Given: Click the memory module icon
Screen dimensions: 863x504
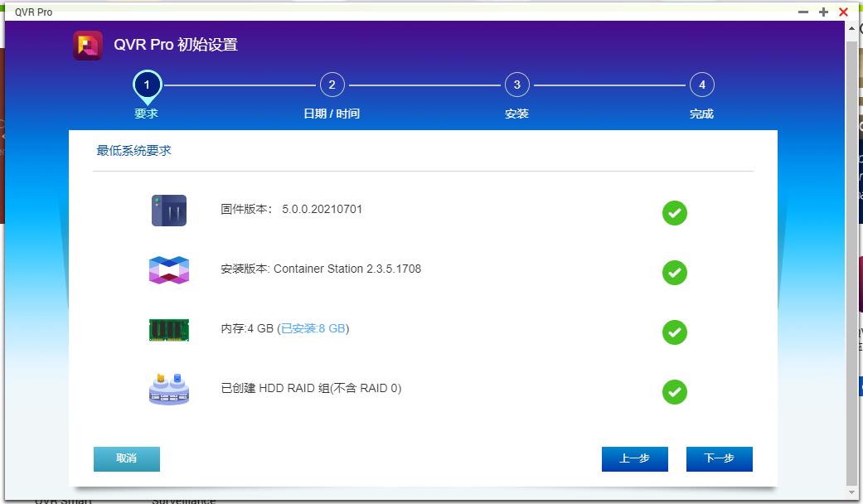Looking at the screenshot, I should (168, 328).
